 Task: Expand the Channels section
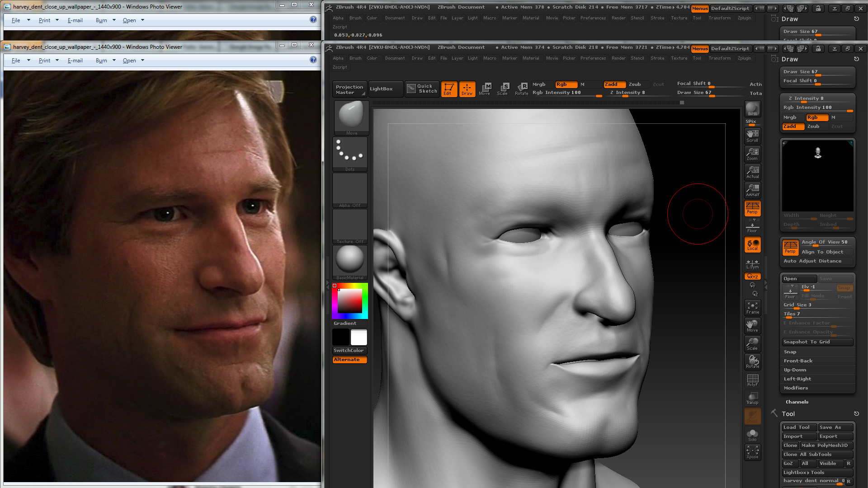coord(797,402)
